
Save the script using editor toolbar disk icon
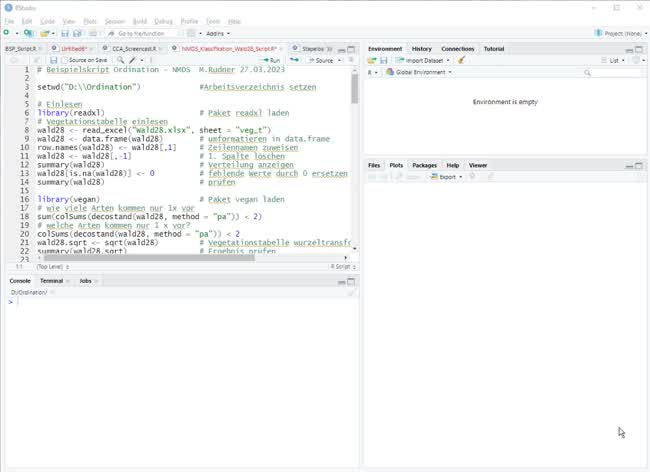(x=53, y=61)
